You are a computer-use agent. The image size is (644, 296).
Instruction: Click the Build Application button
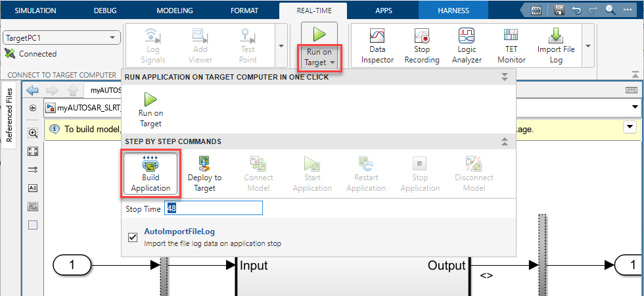[x=150, y=174]
